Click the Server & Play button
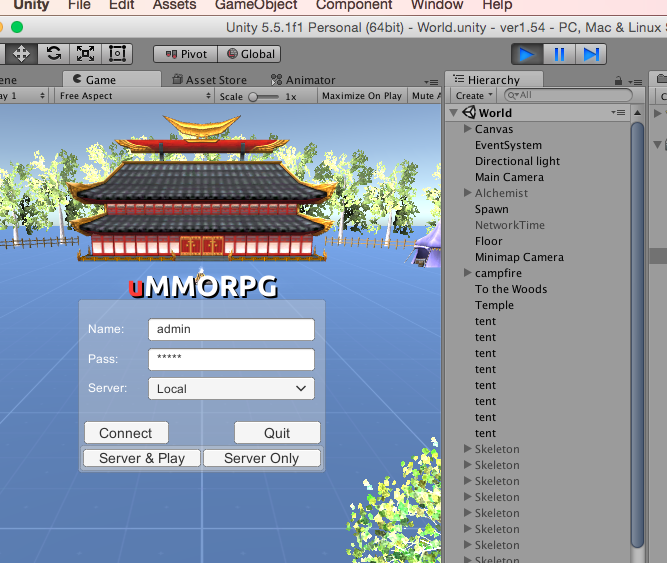 142,458
